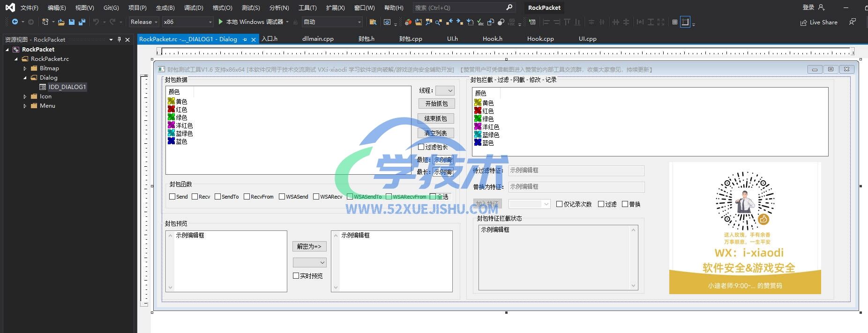This screenshot has width=868, height=333.
Task: Enable the 实时预览 checkbox
Action: point(296,276)
